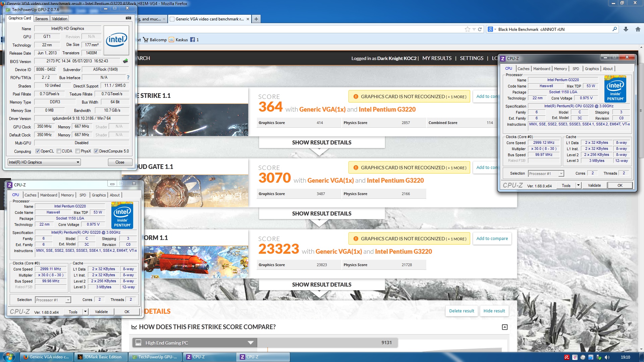644x362 pixels.
Task: Click the Close button in GPU-Z
Action: (x=120, y=162)
